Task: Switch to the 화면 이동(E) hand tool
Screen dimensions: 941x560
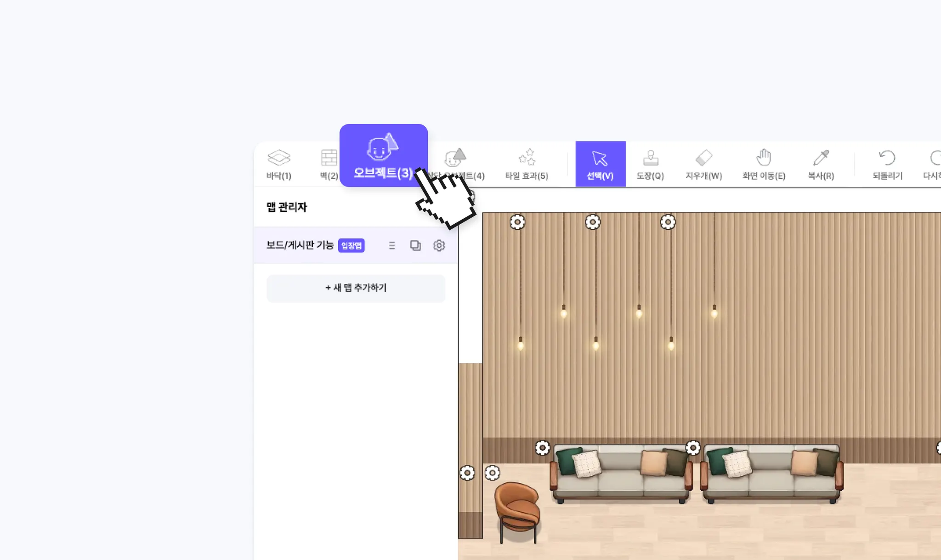Action: (764, 164)
